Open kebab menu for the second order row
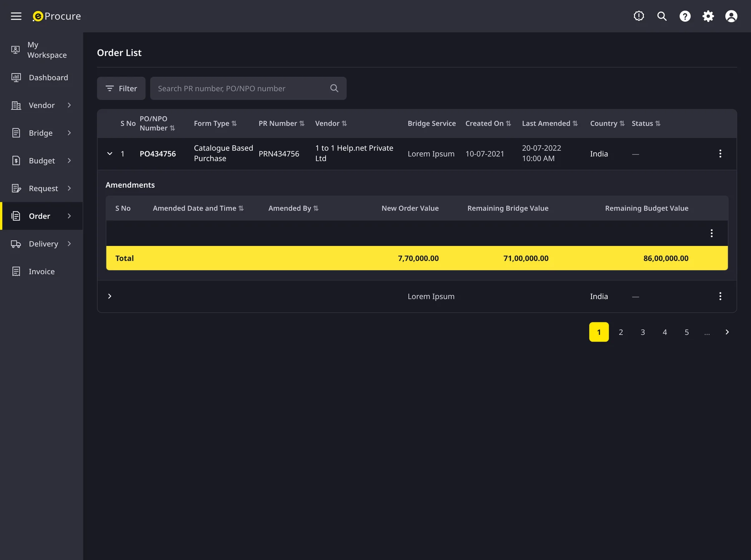 point(720,296)
